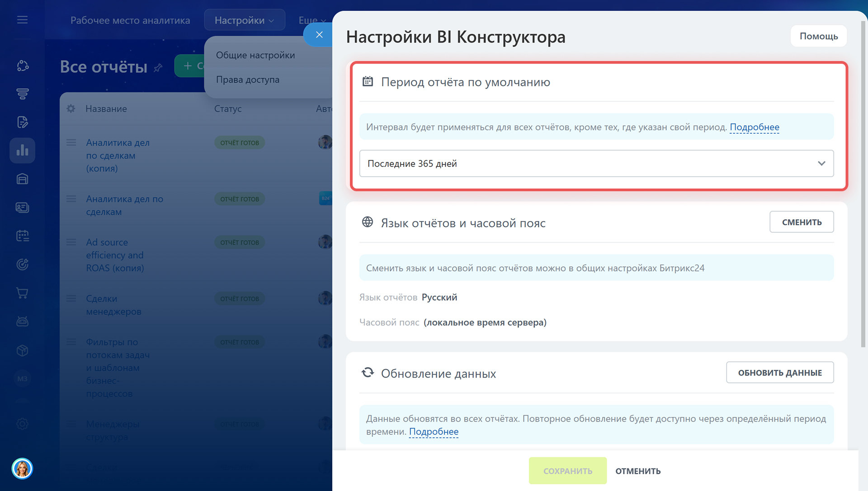Click the user avatar at bottom left
The width and height of the screenshot is (868, 491).
pyautogui.click(x=22, y=468)
